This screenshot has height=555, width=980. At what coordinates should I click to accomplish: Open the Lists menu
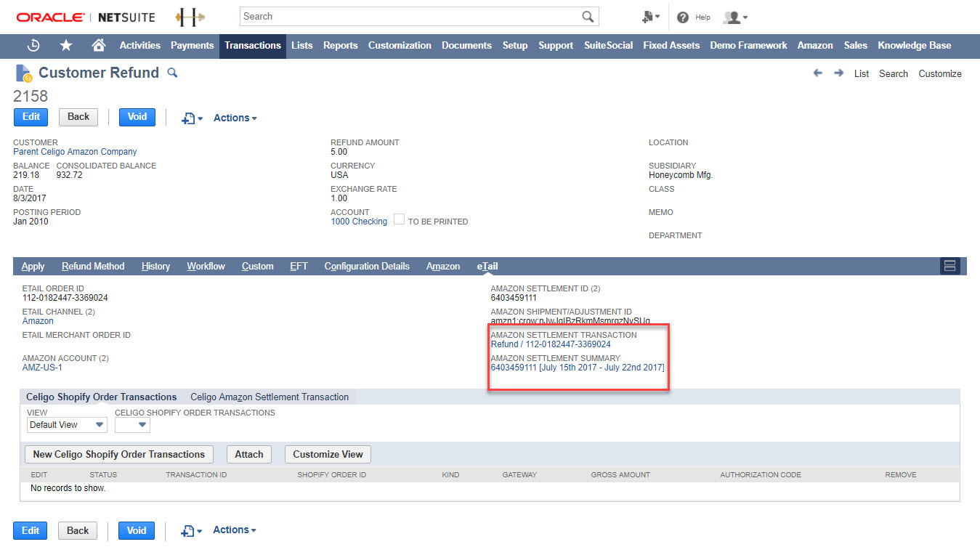pyautogui.click(x=302, y=45)
